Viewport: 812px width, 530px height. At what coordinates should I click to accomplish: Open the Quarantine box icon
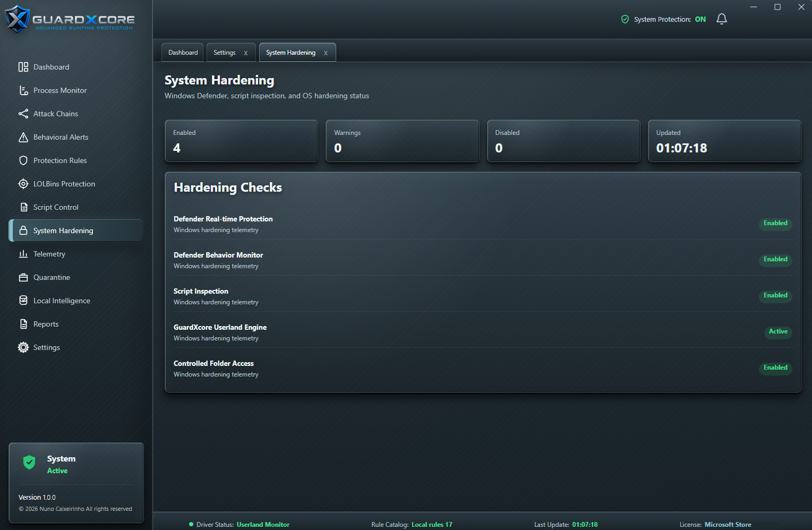pos(23,277)
